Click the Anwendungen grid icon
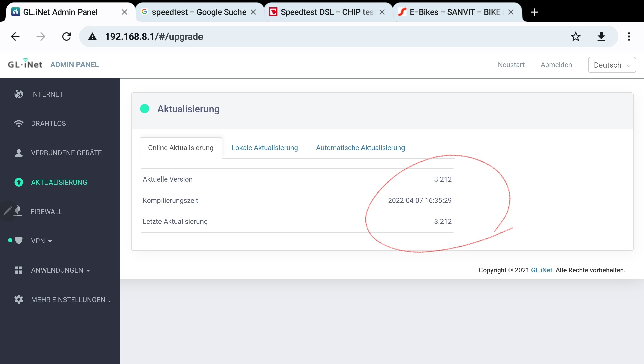Viewport: 644px width, 364px height. tap(19, 270)
